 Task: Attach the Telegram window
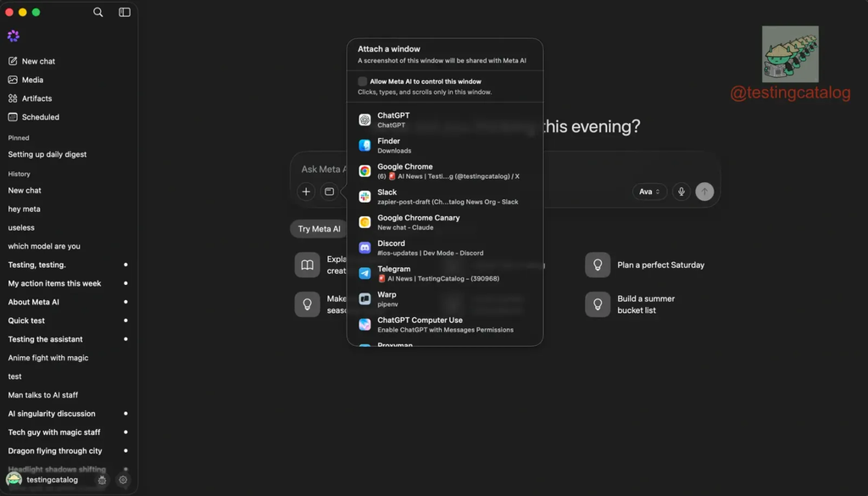point(444,274)
